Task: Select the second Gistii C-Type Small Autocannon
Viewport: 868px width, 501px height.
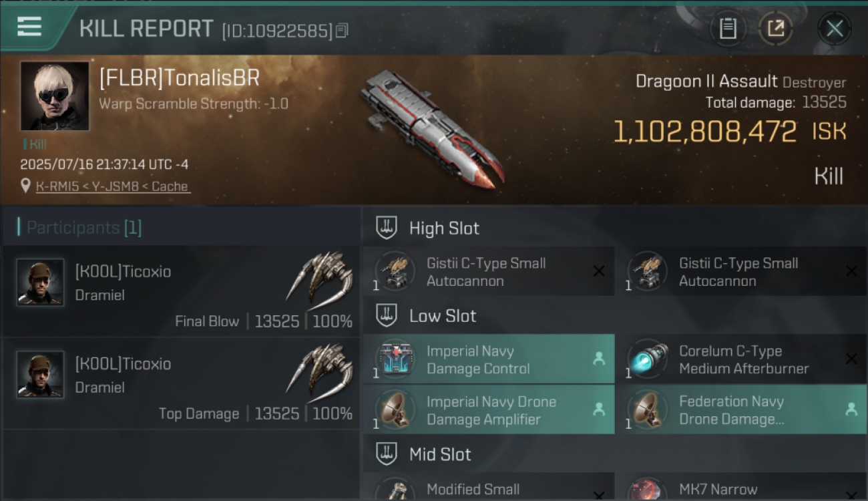Action: (x=741, y=272)
